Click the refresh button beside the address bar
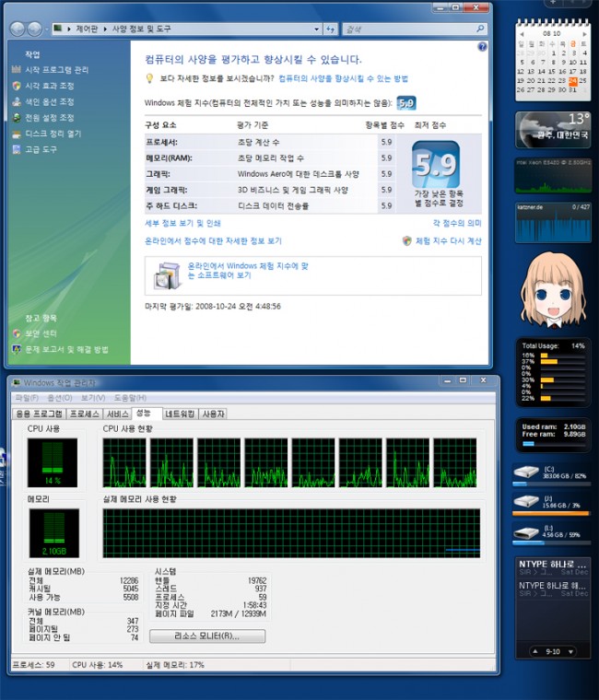 point(330,29)
